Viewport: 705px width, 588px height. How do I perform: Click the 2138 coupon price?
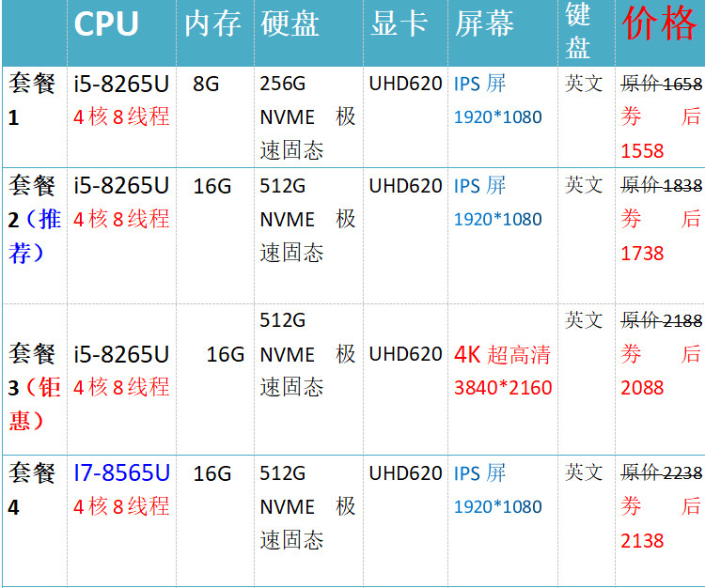(x=642, y=541)
